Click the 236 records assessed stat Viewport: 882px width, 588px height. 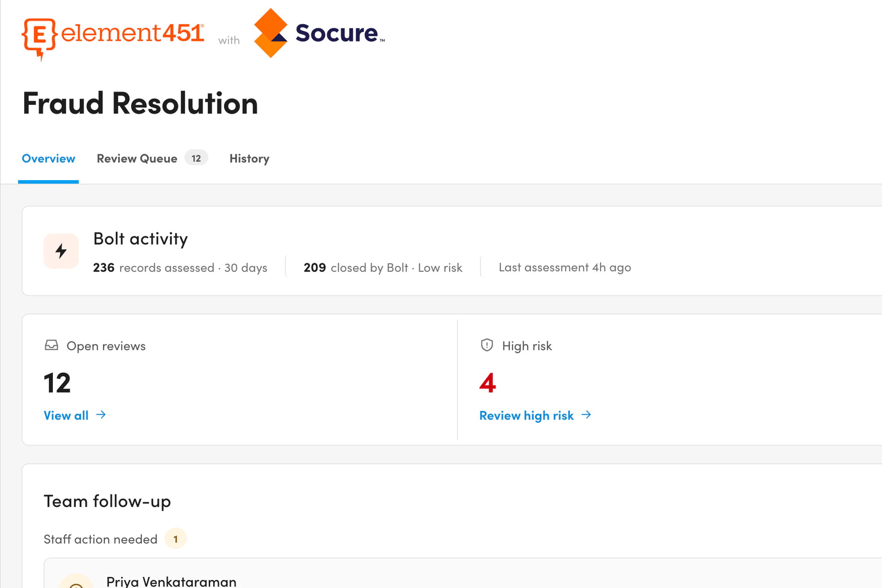coord(180,268)
